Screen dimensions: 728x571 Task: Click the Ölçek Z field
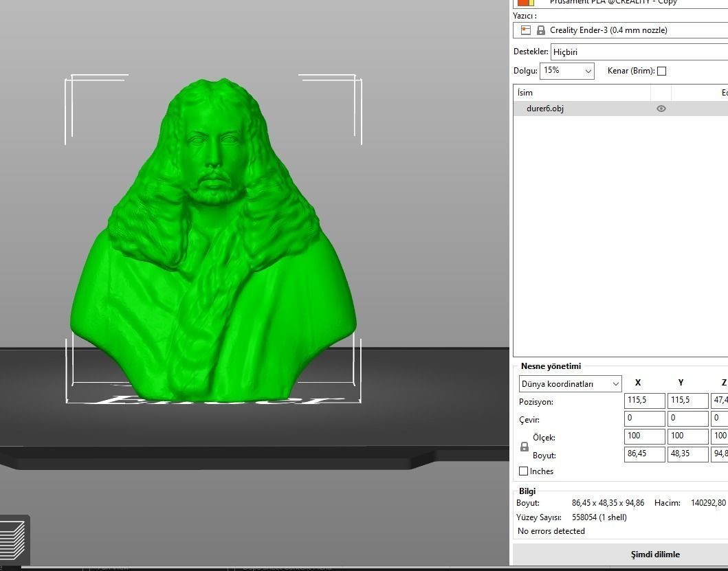coord(719,436)
